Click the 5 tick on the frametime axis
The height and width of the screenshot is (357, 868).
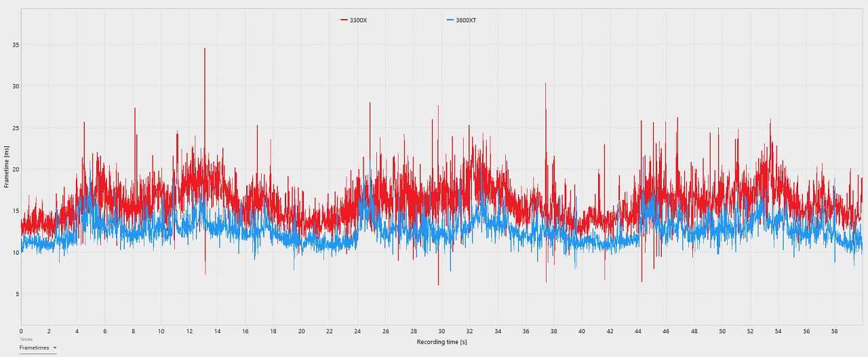[x=17, y=293]
